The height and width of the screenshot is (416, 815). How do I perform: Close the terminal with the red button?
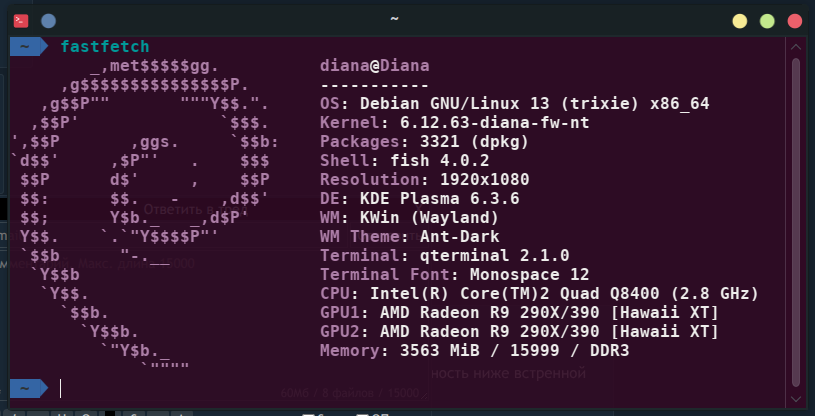pos(795,21)
